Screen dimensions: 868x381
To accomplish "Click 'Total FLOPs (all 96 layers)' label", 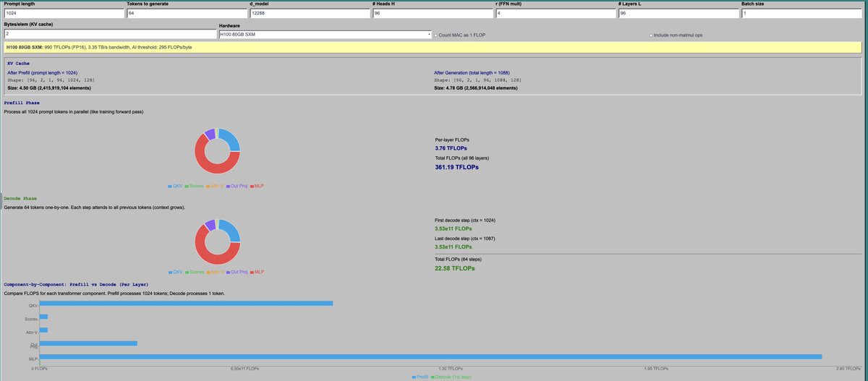I will [x=461, y=157].
